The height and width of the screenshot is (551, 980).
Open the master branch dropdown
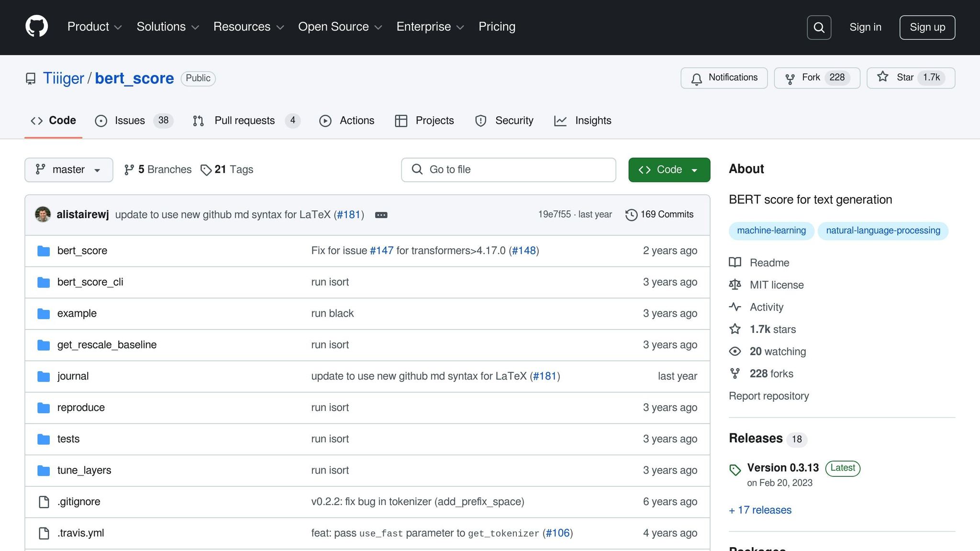68,170
